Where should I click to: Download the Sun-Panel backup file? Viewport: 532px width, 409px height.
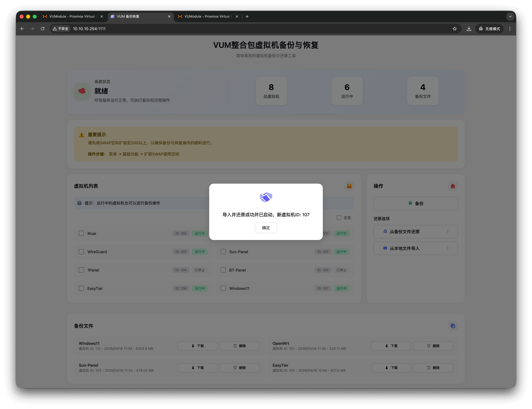[x=197, y=368]
